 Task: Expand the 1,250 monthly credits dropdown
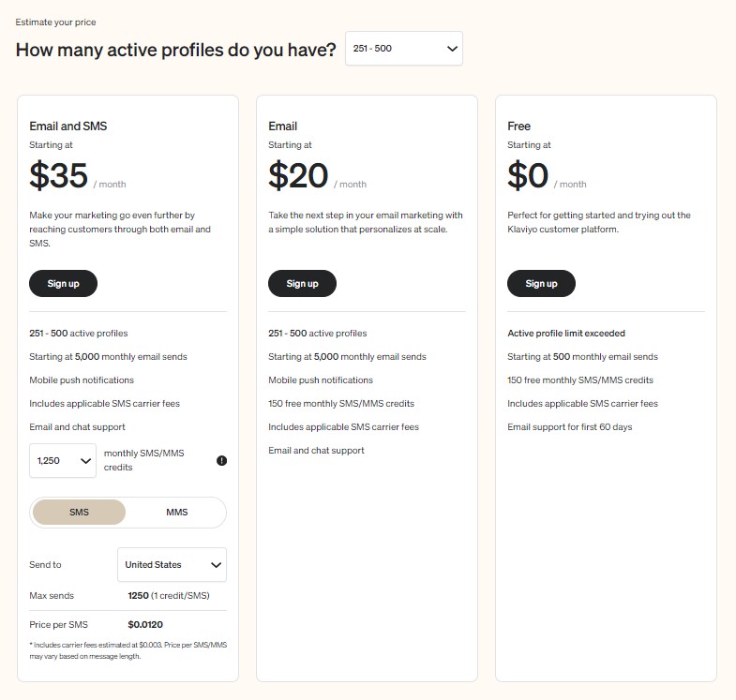[63, 461]
